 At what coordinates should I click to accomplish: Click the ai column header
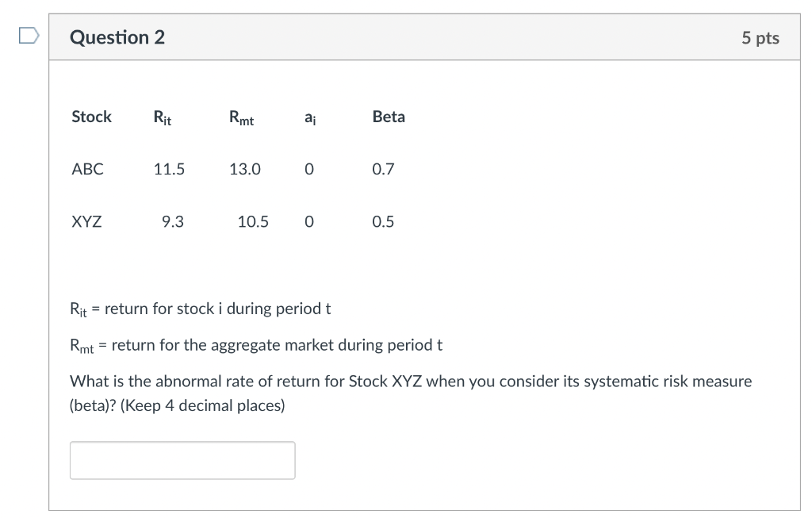(x=309, y=117)
